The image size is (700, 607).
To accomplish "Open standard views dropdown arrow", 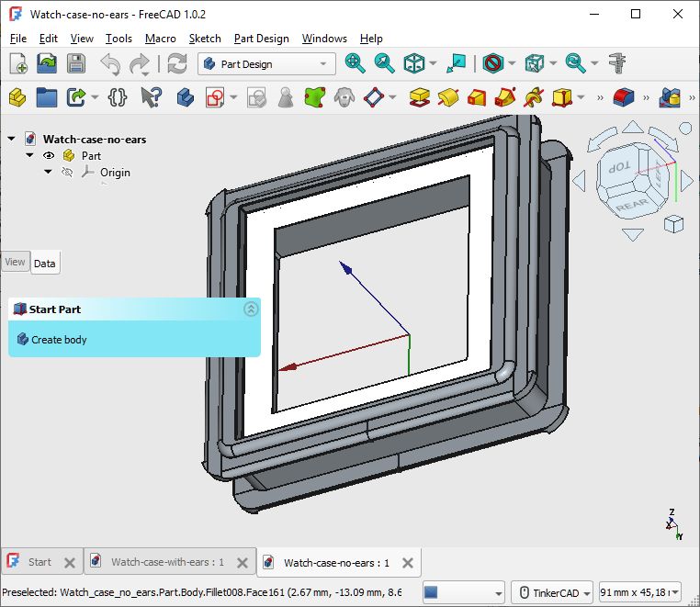I will coord(433,64).
